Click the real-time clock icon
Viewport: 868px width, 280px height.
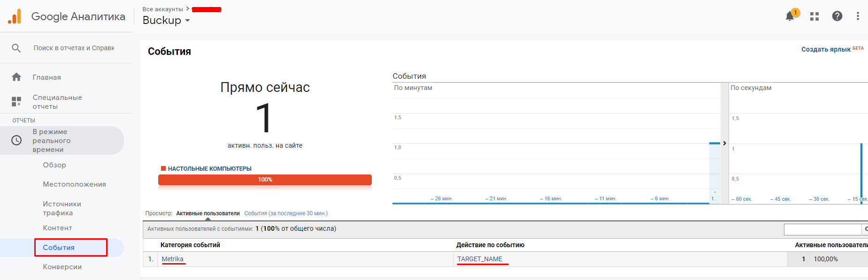coord(16,140)
